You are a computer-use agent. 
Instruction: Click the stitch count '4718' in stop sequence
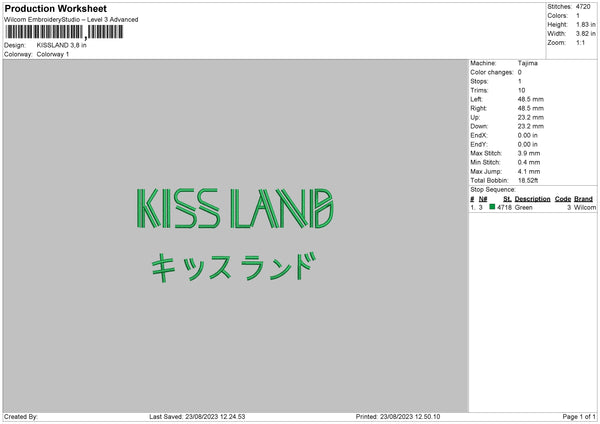(x=504, y=207)
